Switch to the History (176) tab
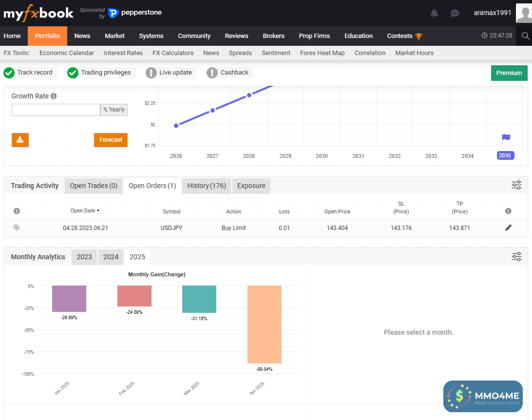Screen dimensions: 532x420 207,186
